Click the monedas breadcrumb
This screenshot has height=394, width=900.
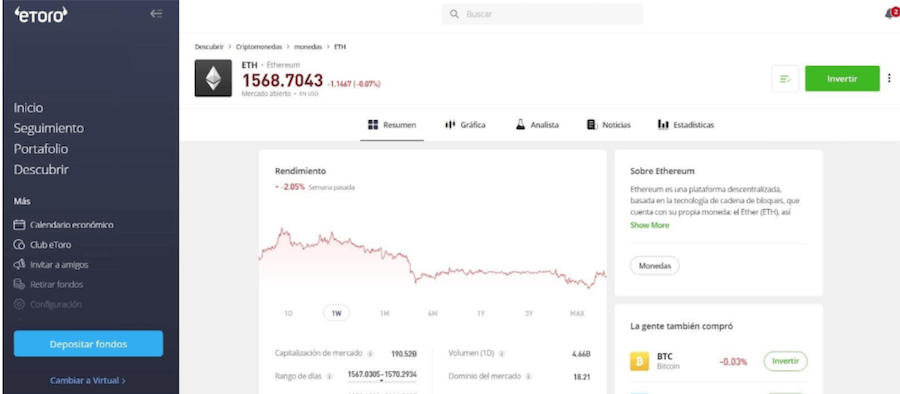(308, 47)
